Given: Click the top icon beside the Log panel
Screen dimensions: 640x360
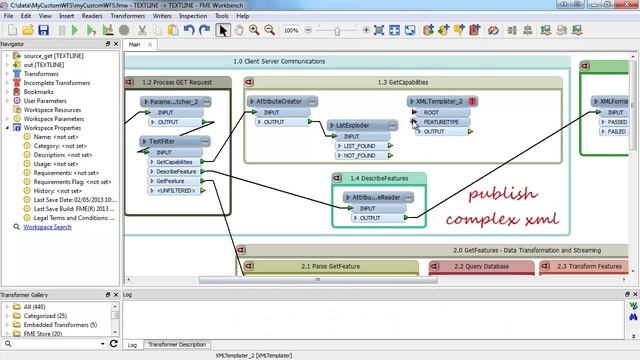Looking at the screenshot, I should pos(633,305).
